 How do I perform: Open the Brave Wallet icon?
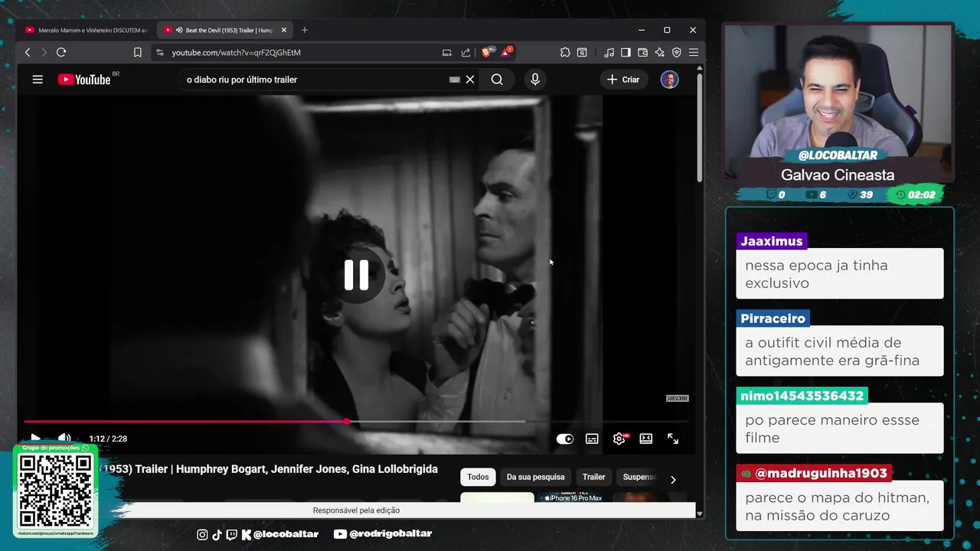coord(642,52)
